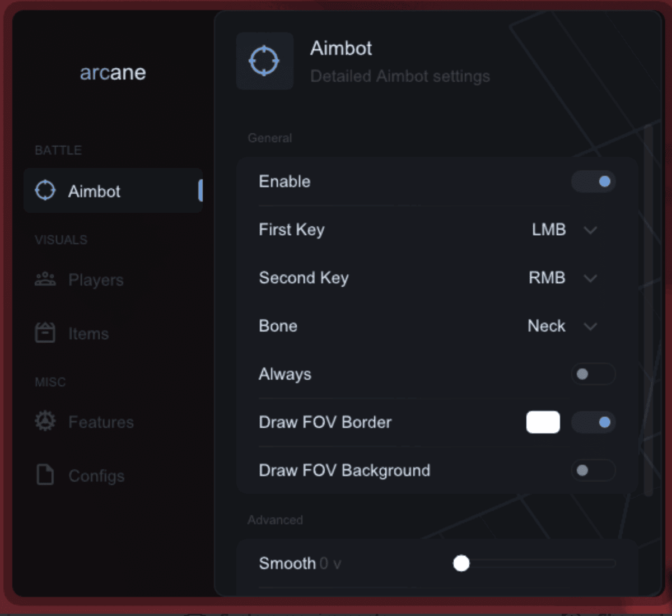Toggle the Enable switch
This screenshot has width=672, height=616.
coord(594,181)
